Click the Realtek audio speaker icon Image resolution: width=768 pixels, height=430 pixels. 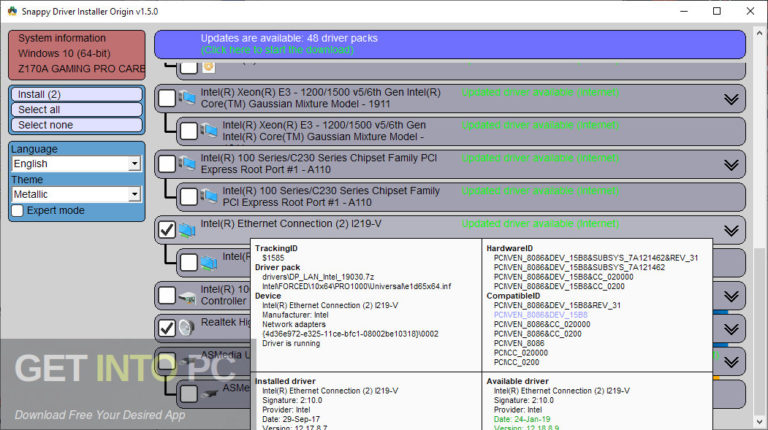(x=186, y=328)
